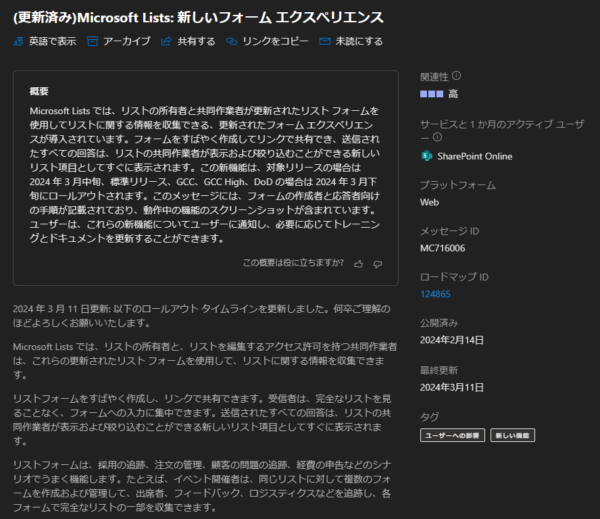Screen dimensions: 600x519
Task: Click the 共有する share arrow icon
Action: point(166,41)
